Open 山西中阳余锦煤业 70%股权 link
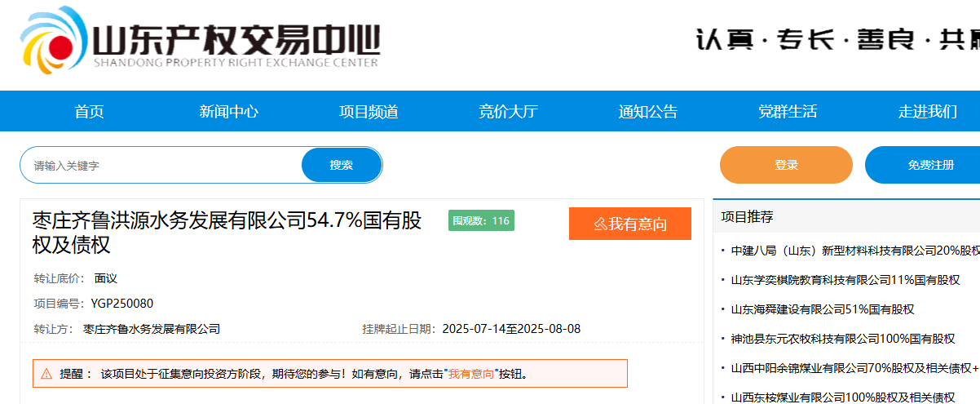Screen dimensions: 980x404 855,368
